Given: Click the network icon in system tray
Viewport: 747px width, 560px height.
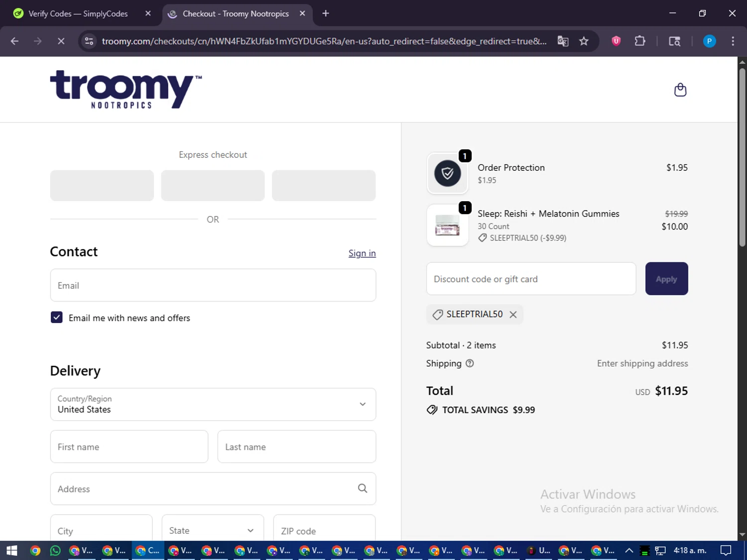Looking at the screenshot, I should pyautogui.click(x=660, y=551).
